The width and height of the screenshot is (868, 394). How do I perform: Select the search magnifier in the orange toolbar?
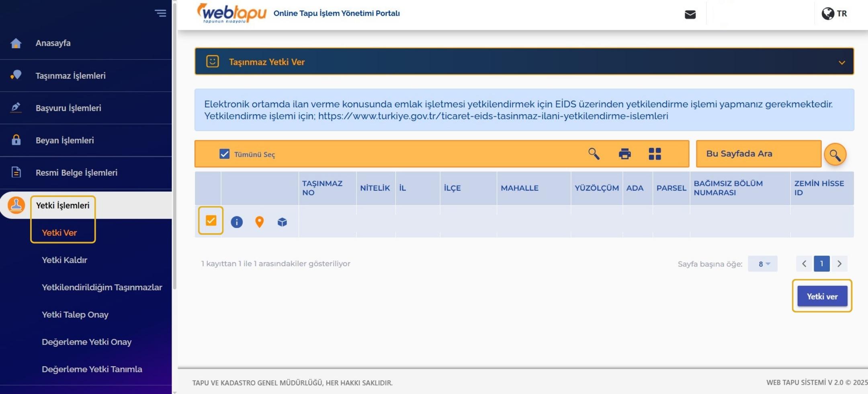594,154
